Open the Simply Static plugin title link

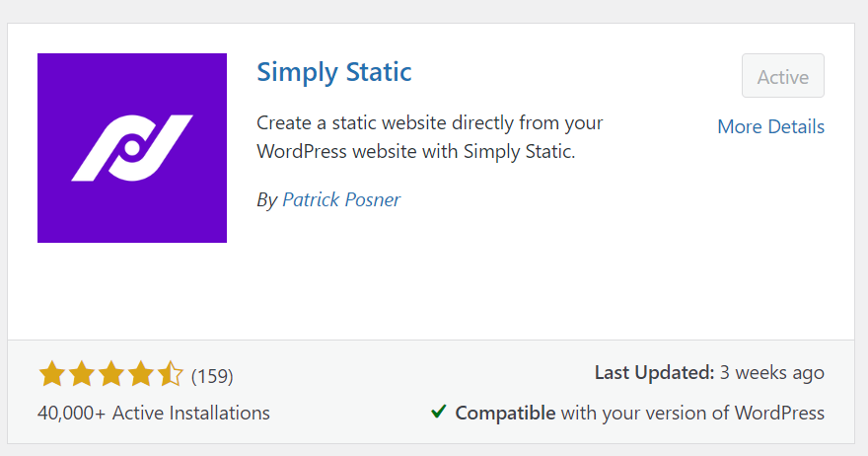pos(334,73)
